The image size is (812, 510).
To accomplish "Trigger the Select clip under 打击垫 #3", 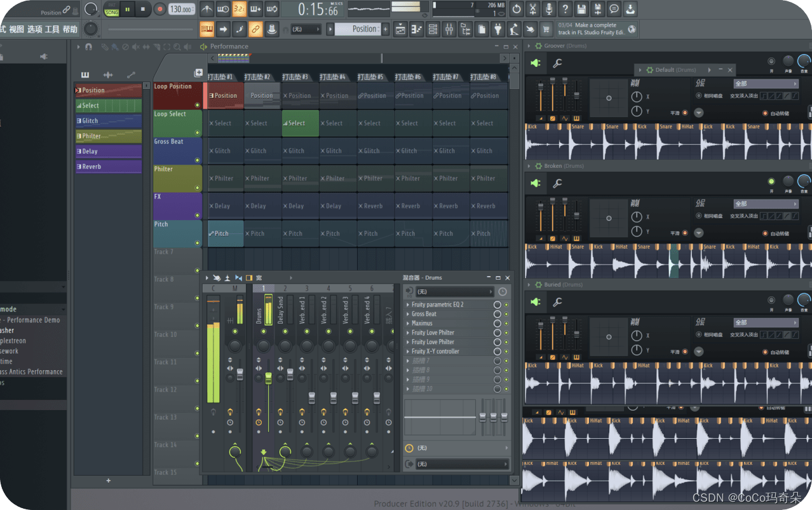I will [300, 123].
